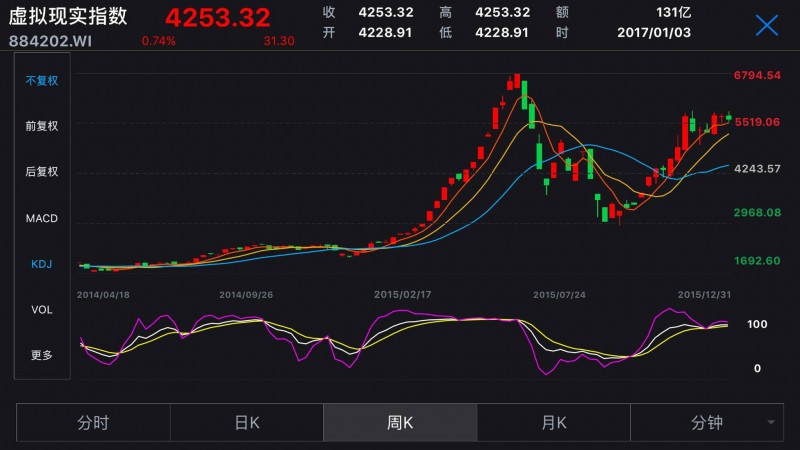
Task: Open the 分钟 dropdown arrow
Action: pyautogui.click(x=771, y=423)
